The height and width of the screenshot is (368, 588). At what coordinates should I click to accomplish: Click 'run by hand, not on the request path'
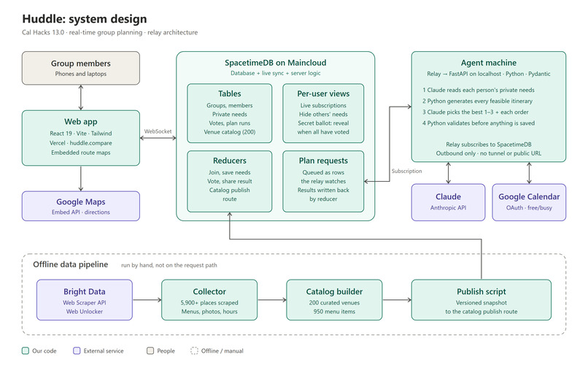tap(169, 265)
